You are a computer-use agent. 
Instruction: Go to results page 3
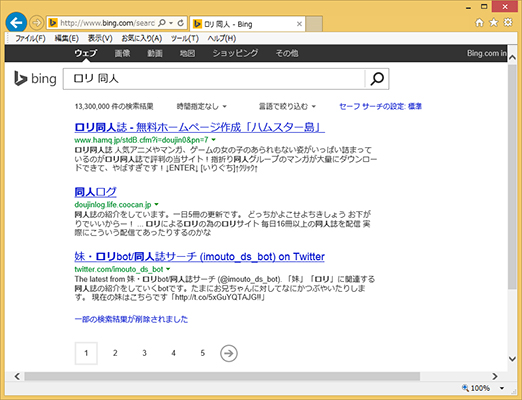click(144, 353)
